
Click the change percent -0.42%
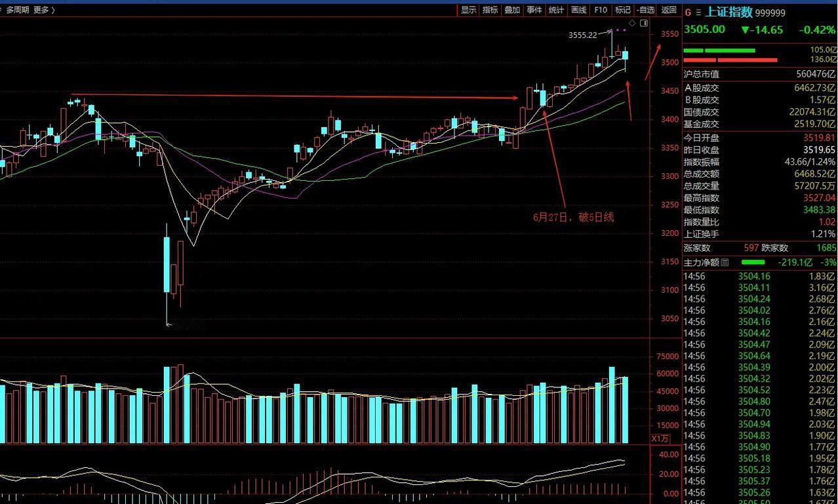click(x=817, y=29)
